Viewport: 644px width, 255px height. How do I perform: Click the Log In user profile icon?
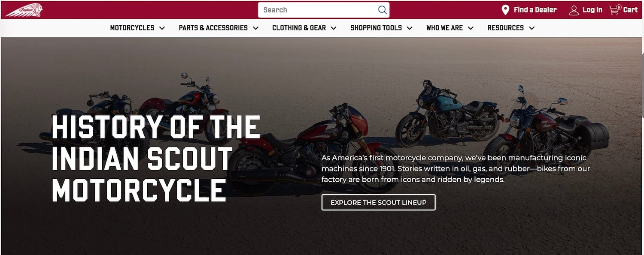[x=574, y=10]
